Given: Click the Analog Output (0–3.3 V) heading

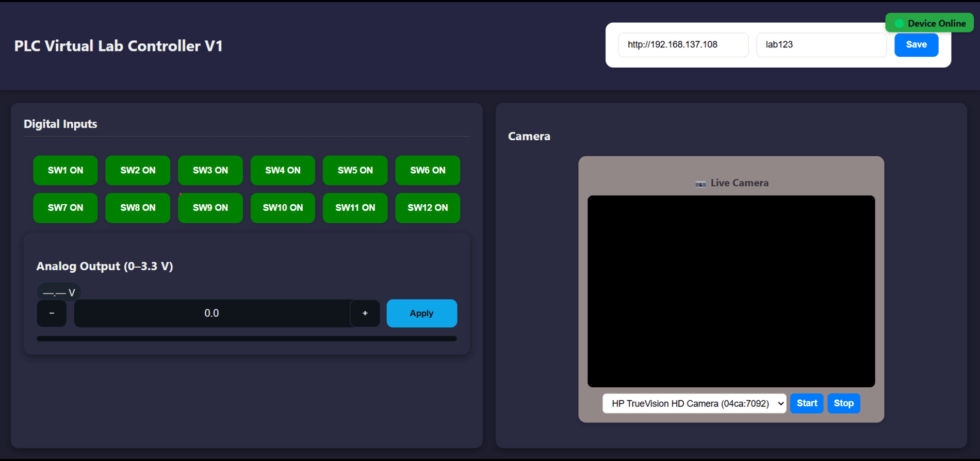Looking at the screenshot, I should point(105,266).
